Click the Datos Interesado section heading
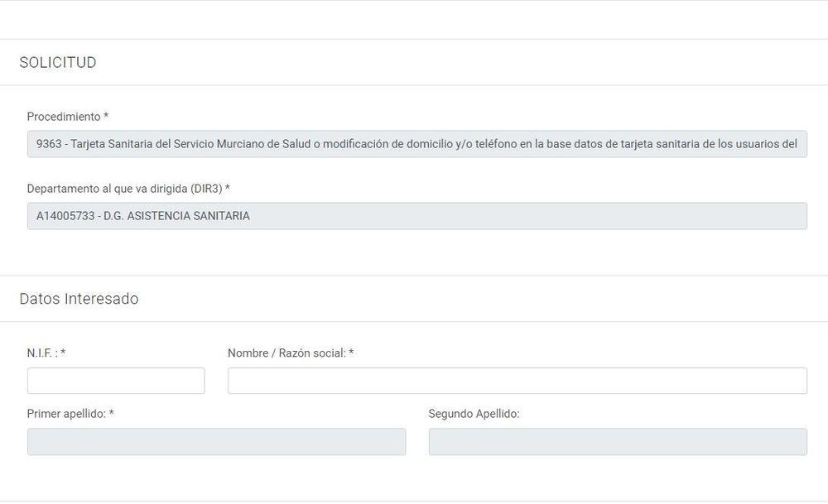Image resolution: width=828 pixels, height=504 pixels. 79,299
